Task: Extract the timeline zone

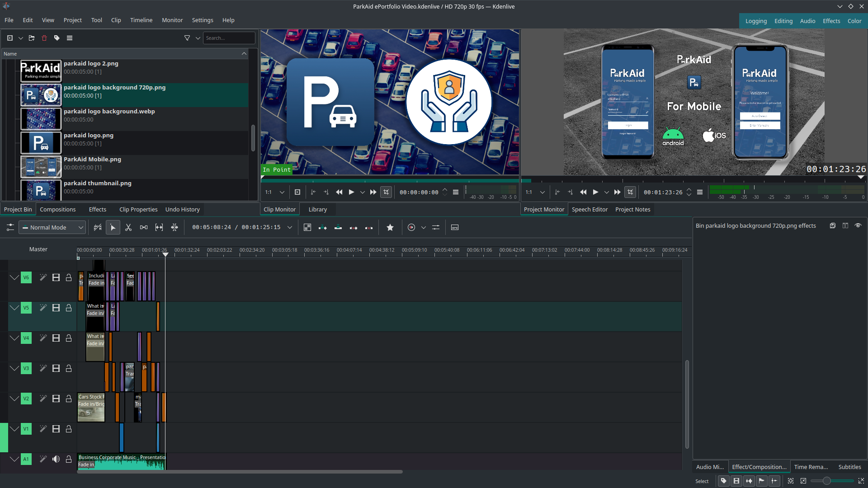Action: click(354, 227)
